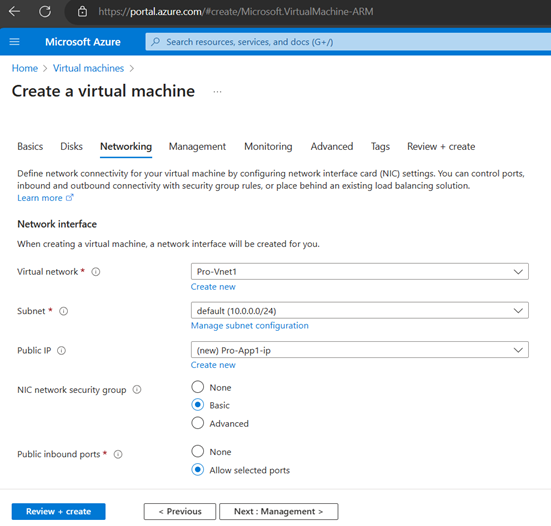Click the Public inbound ports info icon

(x=118, y=454)
